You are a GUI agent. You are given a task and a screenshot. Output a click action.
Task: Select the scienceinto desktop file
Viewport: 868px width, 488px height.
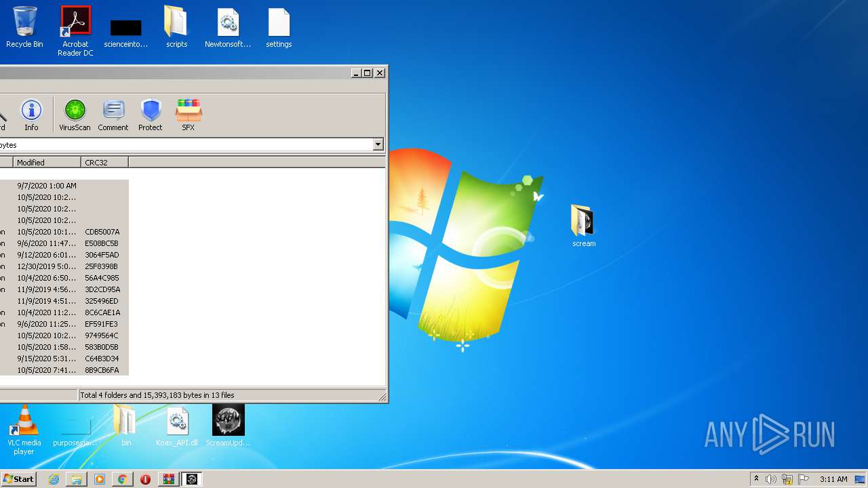(125, 33)
